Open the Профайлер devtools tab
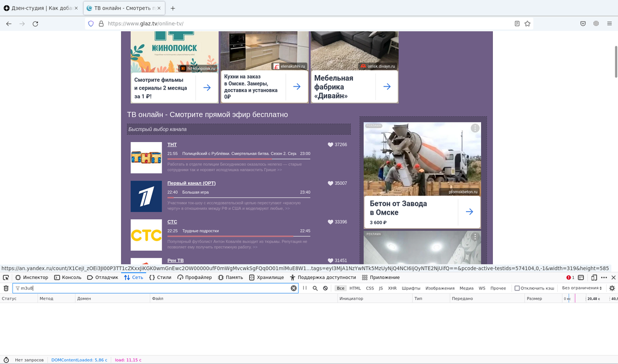Image resolution: width=618 pixels, height=364 pixels. pyautogui.click(x=195, y=278)
